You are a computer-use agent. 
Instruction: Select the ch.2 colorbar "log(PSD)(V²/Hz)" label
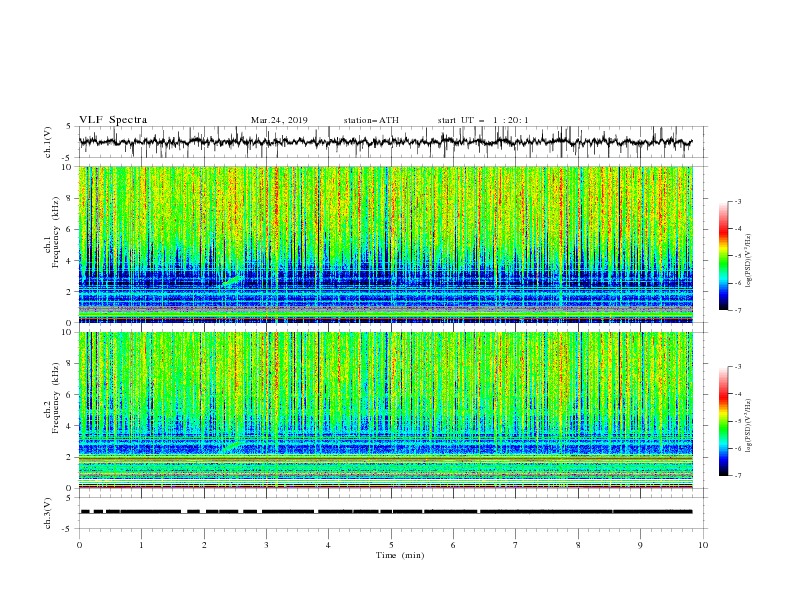point(748,426)
